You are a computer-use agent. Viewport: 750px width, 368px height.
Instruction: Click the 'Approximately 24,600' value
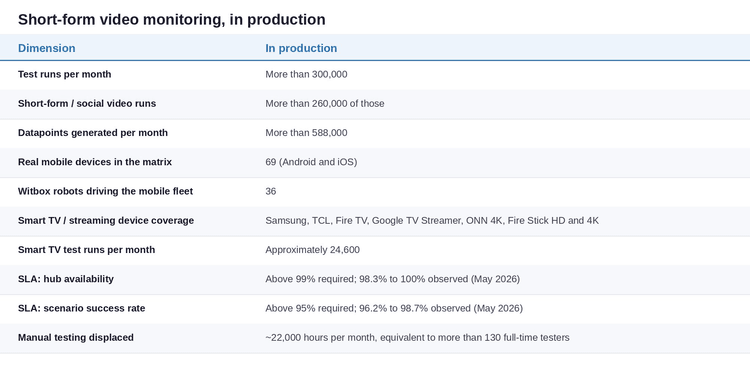point(313,249)
